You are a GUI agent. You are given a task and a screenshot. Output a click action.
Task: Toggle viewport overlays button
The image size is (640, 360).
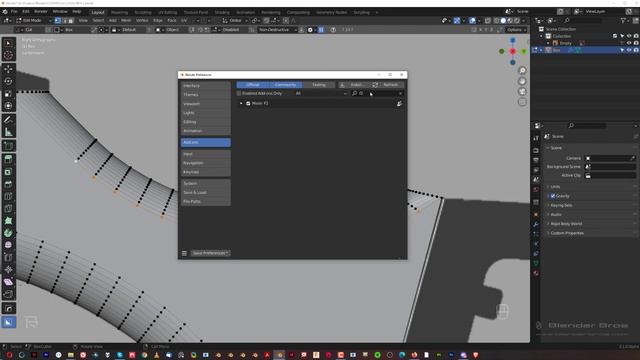pos(472,20)
